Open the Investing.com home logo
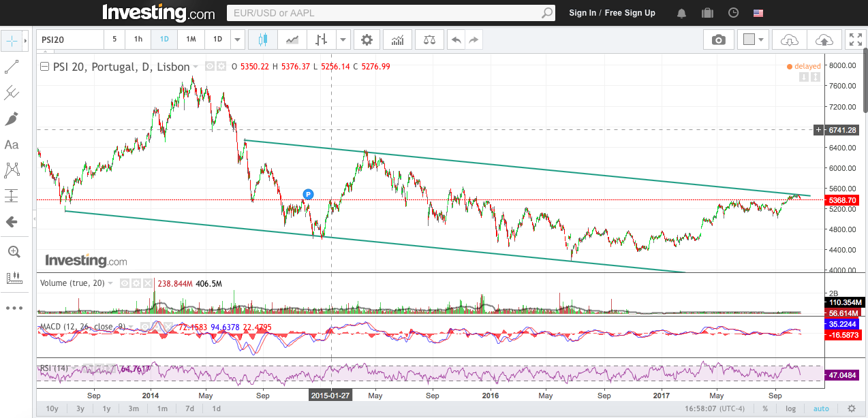Viewport: 868px width, 418px height. coord(159,12)
